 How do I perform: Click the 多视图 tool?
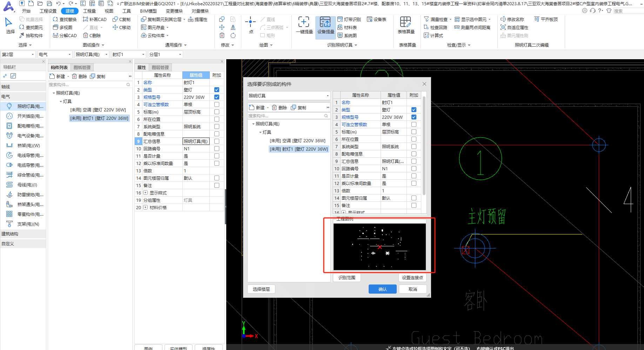[62, 27]
